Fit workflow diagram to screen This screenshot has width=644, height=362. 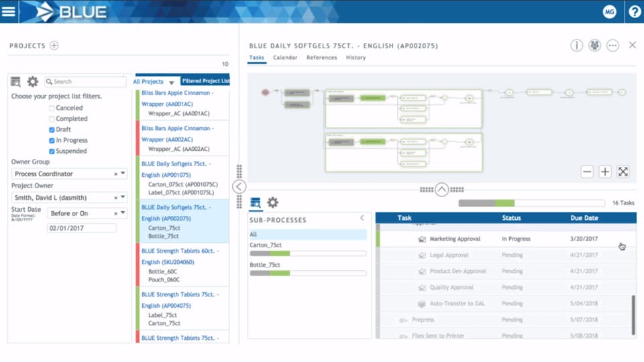pos(623,172)
